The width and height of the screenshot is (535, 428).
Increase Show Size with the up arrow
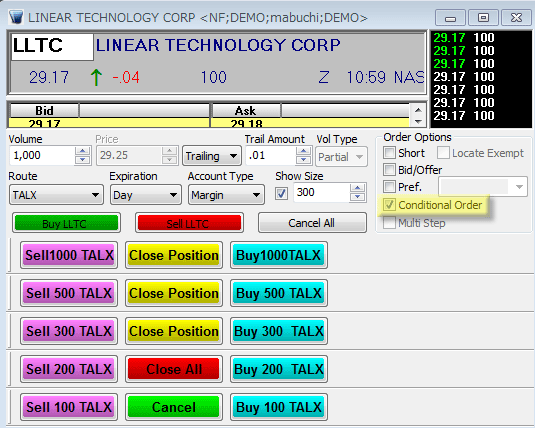coord(358,188)
